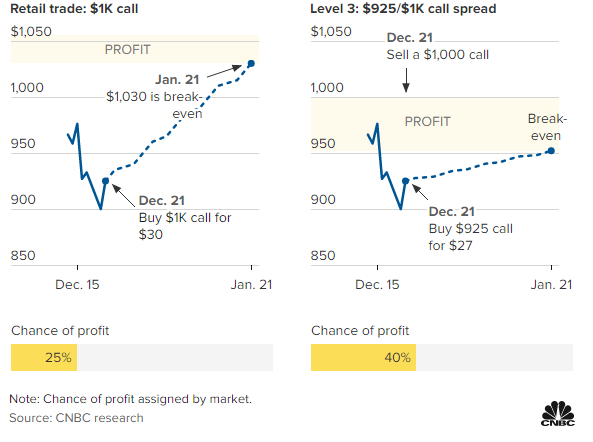This screenshot has height=442, width=593.
Task: Click the 'Retail trade: $1K call' title
Action: coord(74,9)
